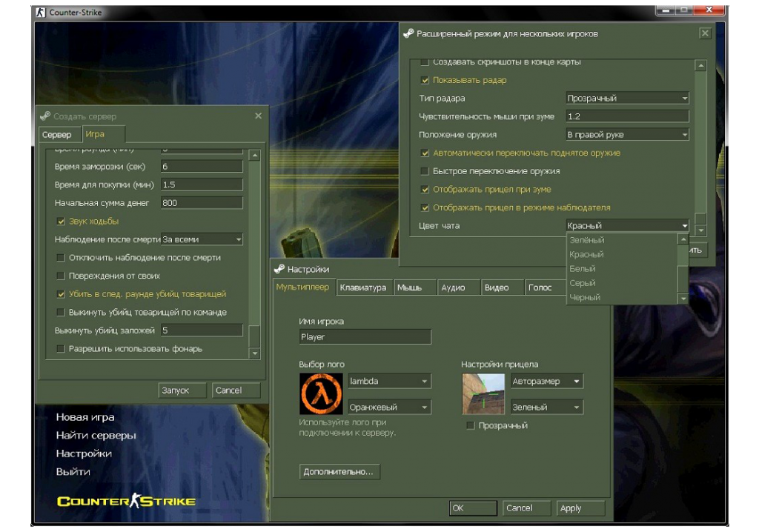759x532 pixels.
Task: Click Новая игра menu entry
Action: pos(85,417)
